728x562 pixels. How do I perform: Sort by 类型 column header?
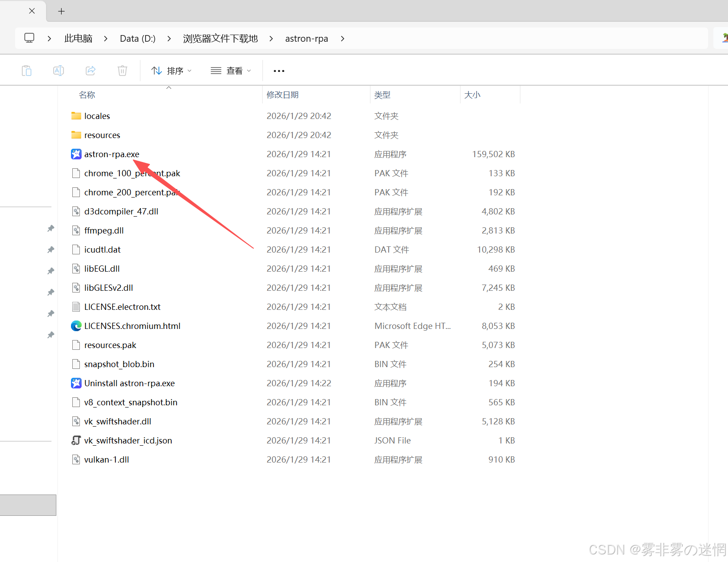click(x=382, y=95)
